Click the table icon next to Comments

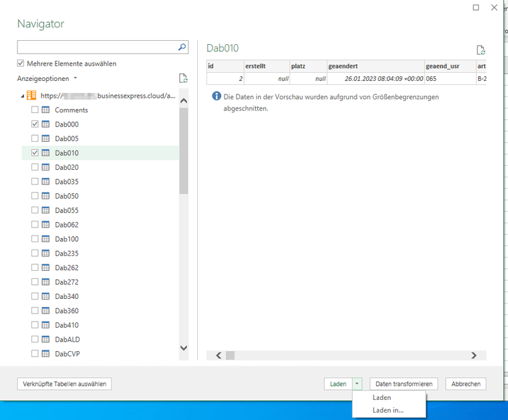click(x=46, y=110)
